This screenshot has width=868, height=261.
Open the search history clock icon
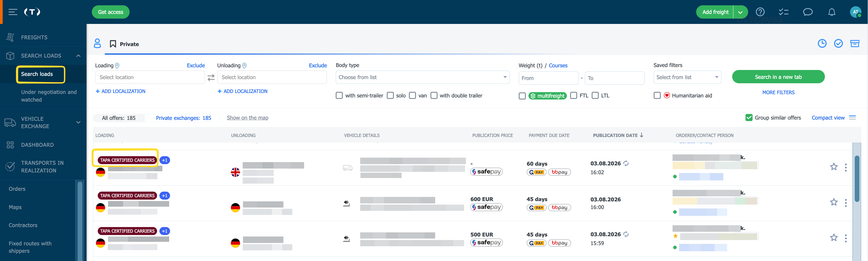point(822,43)
